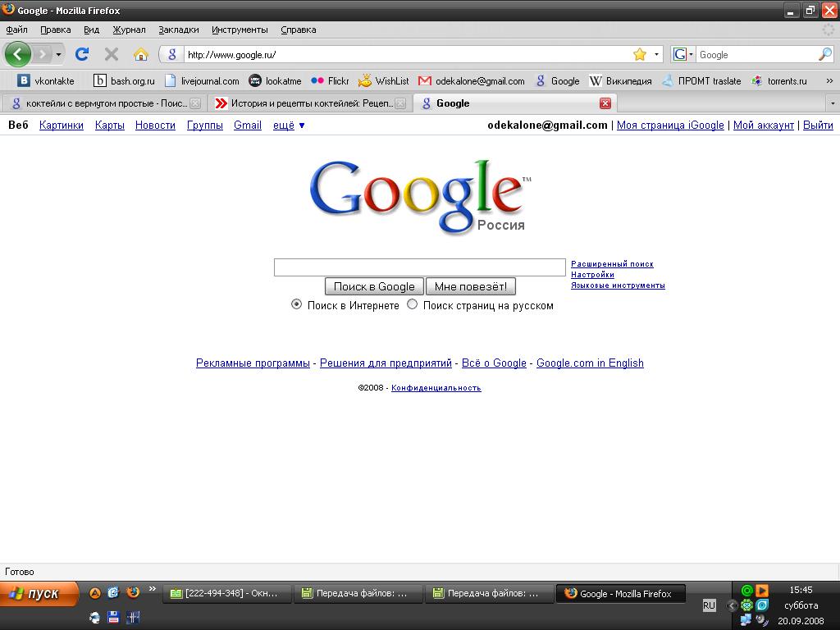The image size is (840, 630).
Task: Open the Gmail link on Google page
Action: (248, 126)
